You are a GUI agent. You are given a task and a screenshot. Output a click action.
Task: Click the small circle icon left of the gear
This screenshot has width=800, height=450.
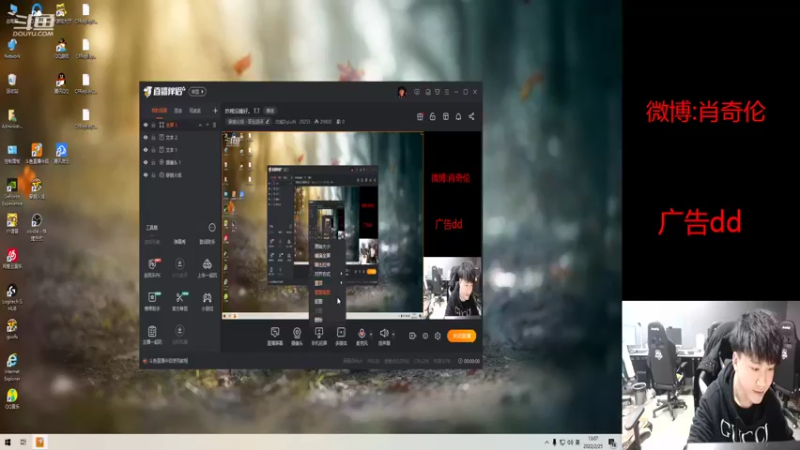click(425, 336)
